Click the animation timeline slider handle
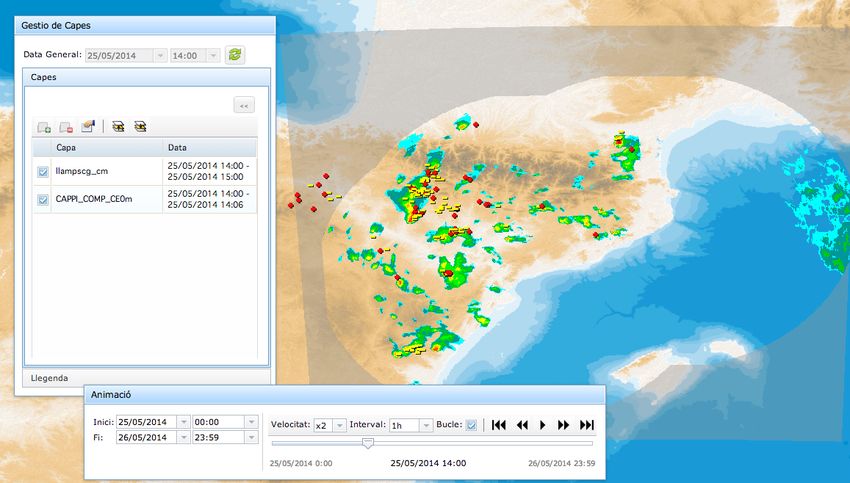Image resolution: width=850 pixels, height=483 pixels. tap(368, 443)
